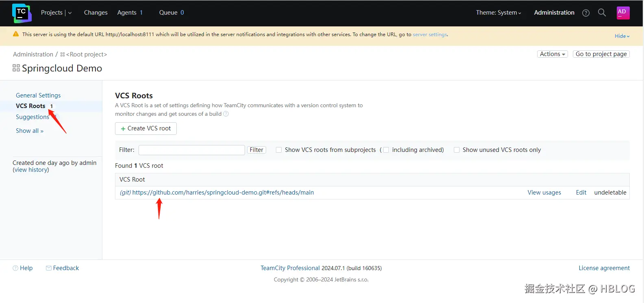Click the help icon after 'build' text
Image resolution: width=644 pixels, height=303 pixels.
[226, 114]
